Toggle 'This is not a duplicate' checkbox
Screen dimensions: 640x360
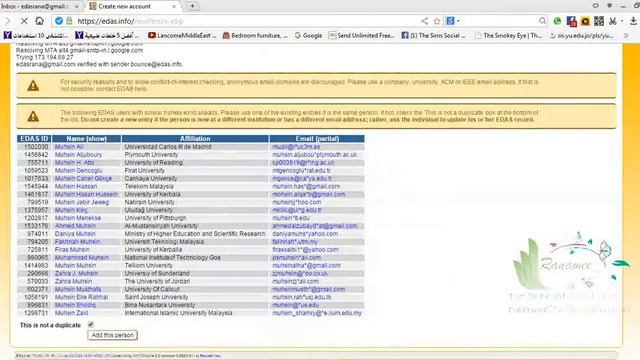91,324
